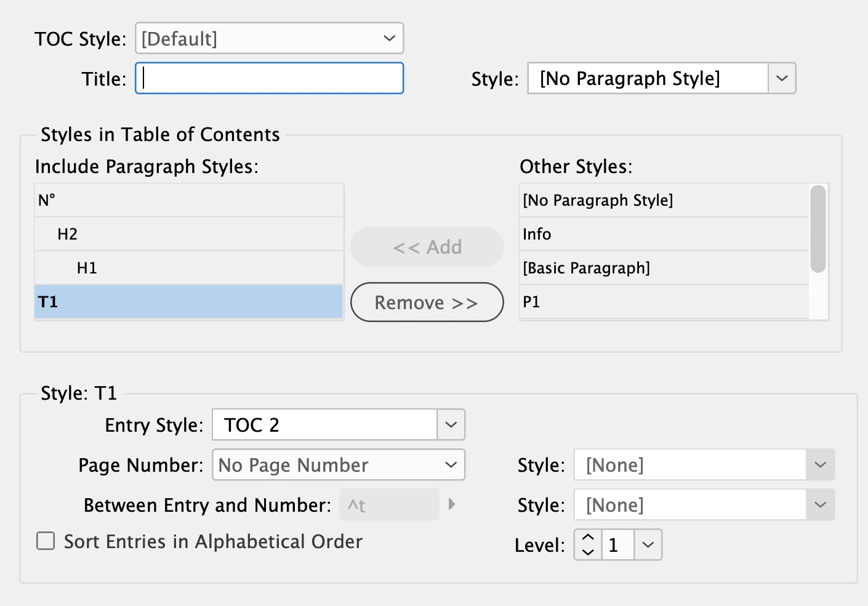Open the Entry Style dropdown arrow
The height and width of the screenshot is (606, 868).
click(451, 425)
